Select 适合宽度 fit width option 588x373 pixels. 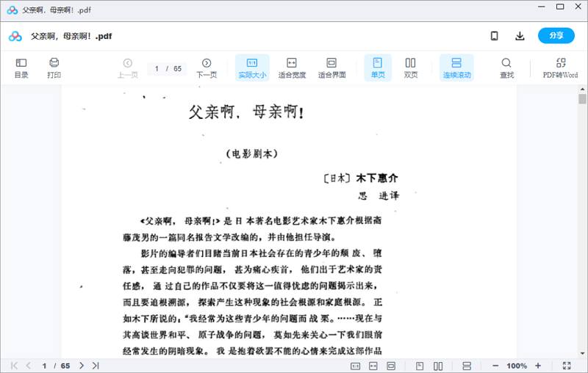[x=292, y=68]
